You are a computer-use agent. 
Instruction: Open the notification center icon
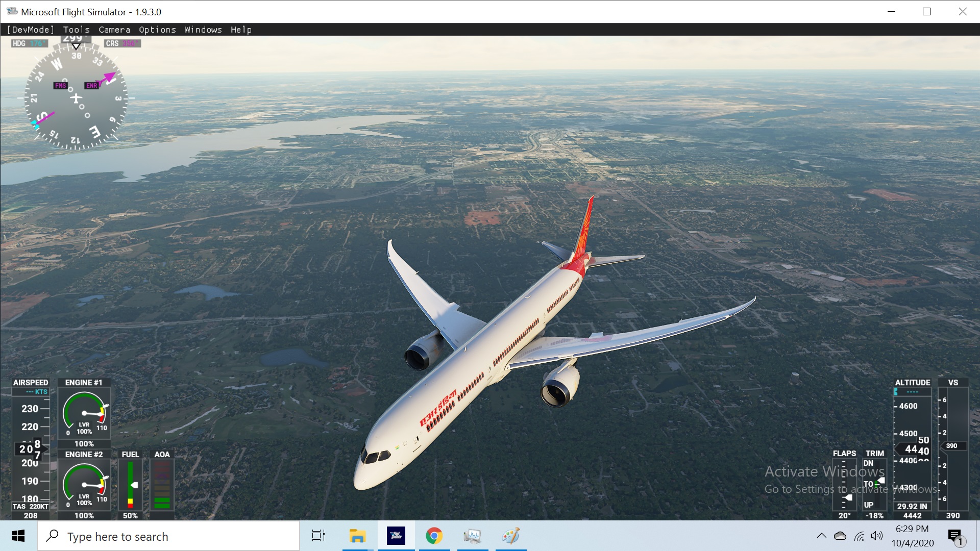click(x=955, y=537)
